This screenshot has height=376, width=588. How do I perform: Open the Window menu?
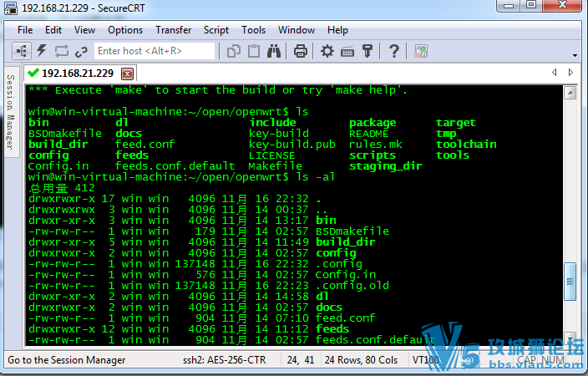click(x=297, y=30)
